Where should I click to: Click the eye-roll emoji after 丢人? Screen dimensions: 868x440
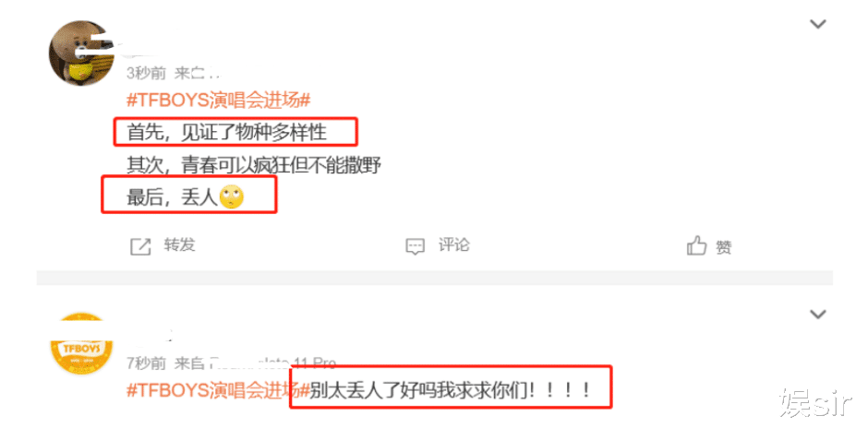232,197
